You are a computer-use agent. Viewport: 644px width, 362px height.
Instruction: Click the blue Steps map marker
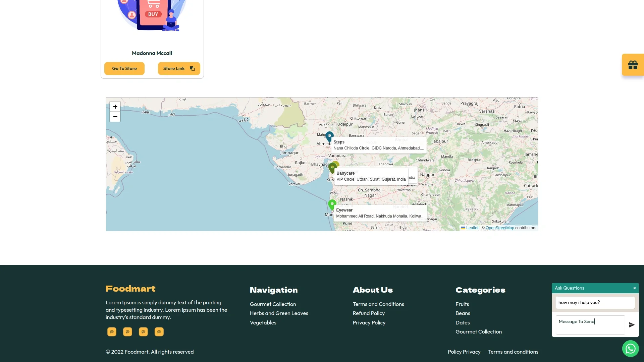click(329, 136)
